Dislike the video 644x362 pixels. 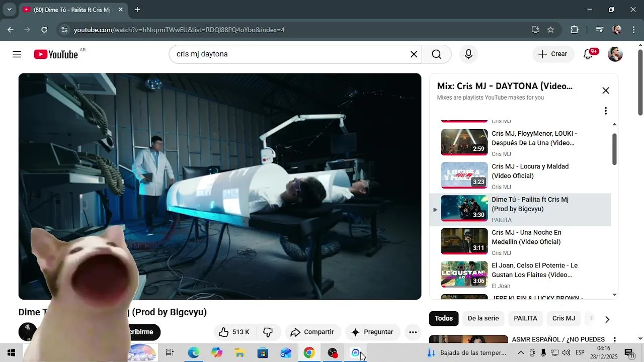coord(268,332)
